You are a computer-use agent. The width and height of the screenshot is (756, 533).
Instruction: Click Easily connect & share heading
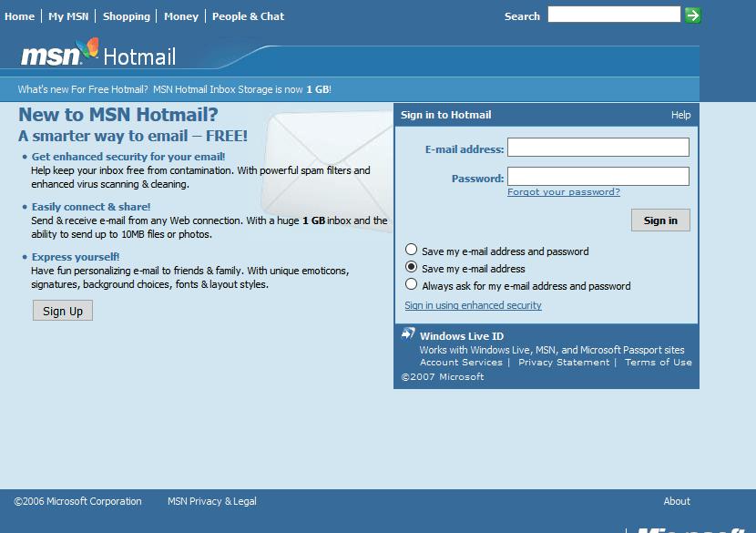click(91, 207)
